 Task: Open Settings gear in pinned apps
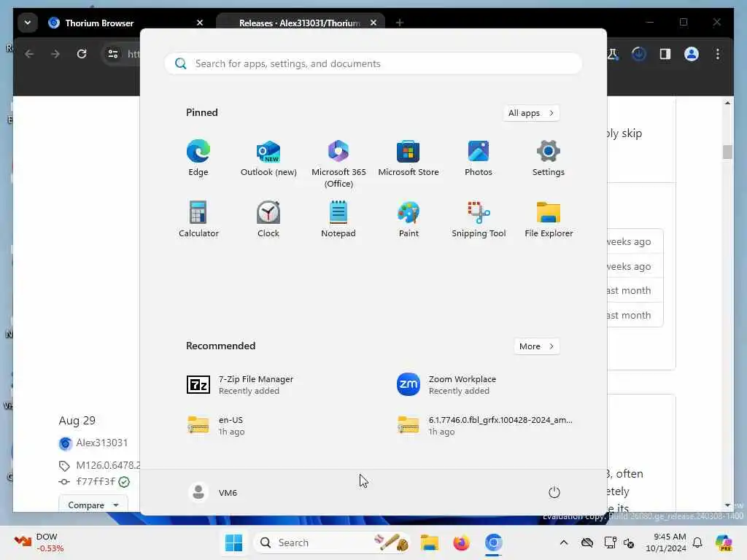549,157
